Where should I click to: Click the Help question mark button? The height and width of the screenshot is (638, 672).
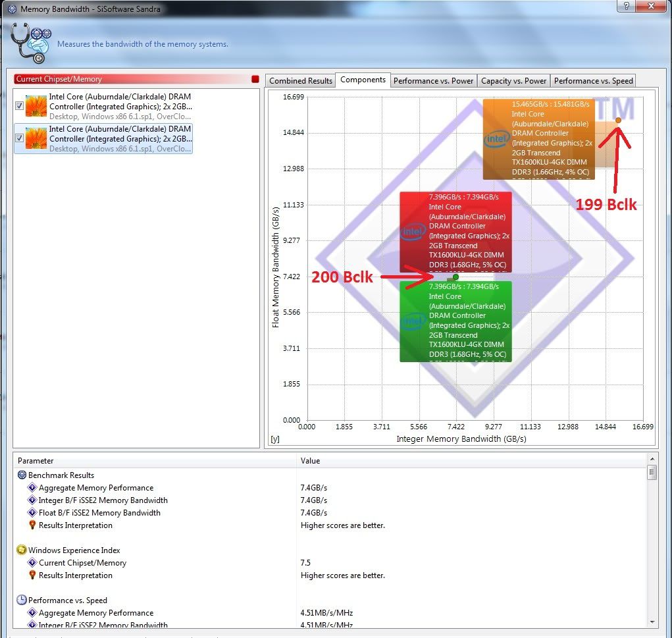click(626, 5)
